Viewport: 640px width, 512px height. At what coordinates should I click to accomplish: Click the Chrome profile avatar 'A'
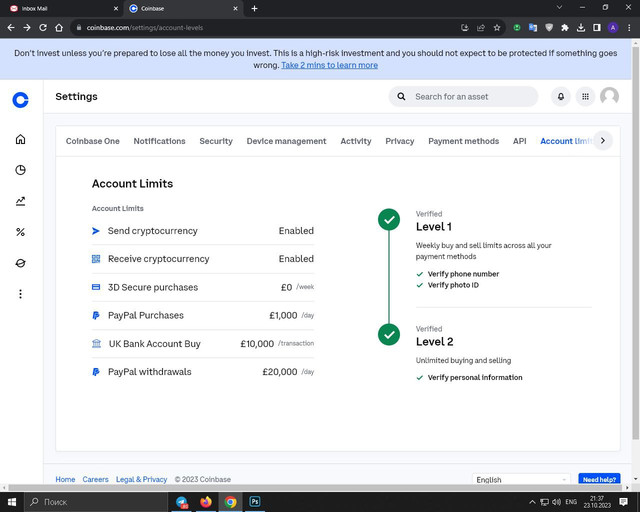pyautogui.click(x=613, y=28)
